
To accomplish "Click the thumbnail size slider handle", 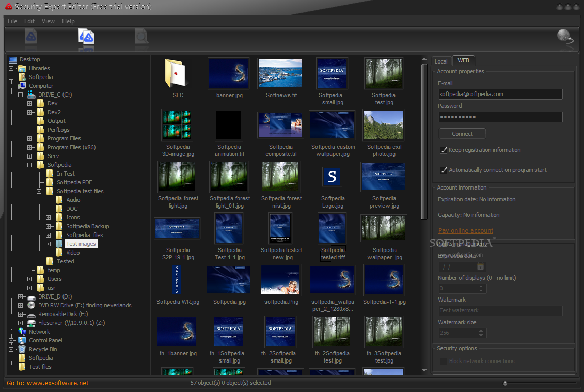I will [x=505, y=383].
